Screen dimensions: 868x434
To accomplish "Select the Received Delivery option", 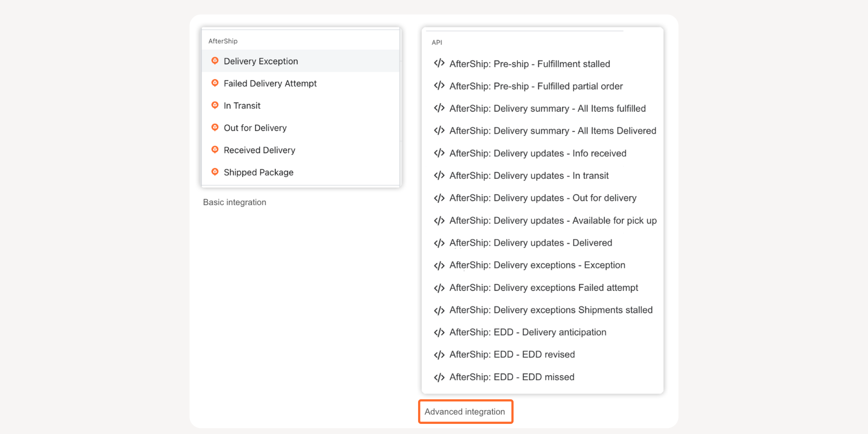I will (x=300, y=150).
